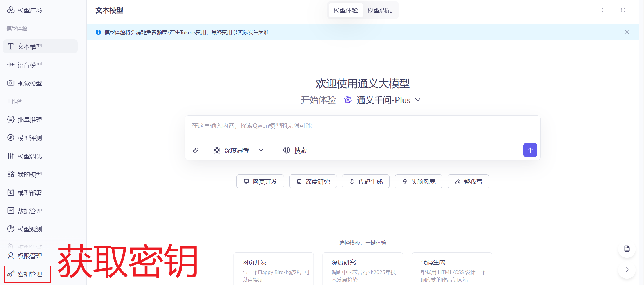Switch to the 模型调试 tab
Viewport: 644px width, 285px height.
[379, 10]
